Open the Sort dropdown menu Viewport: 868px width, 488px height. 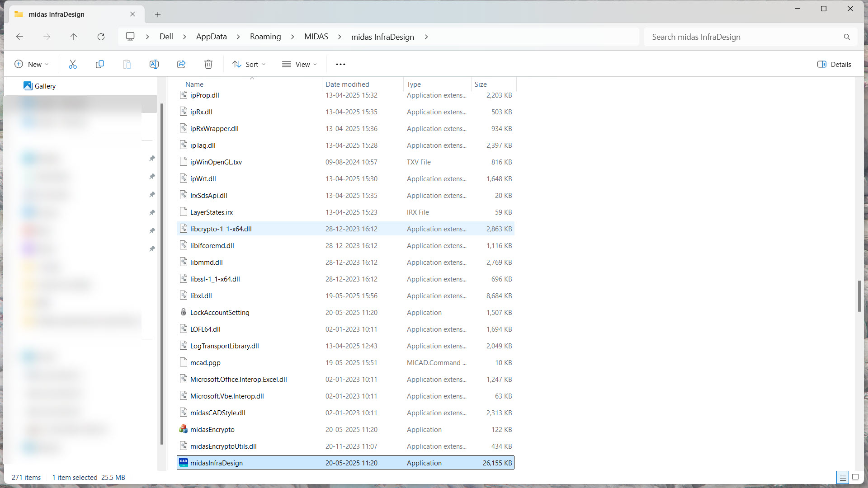(249, 64)
